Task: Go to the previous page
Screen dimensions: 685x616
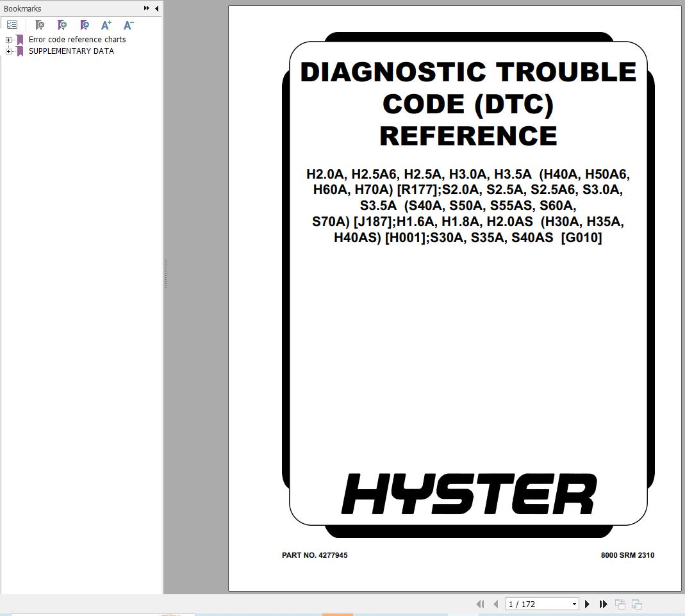Action: pyautogui.click(x=496, y=604)
